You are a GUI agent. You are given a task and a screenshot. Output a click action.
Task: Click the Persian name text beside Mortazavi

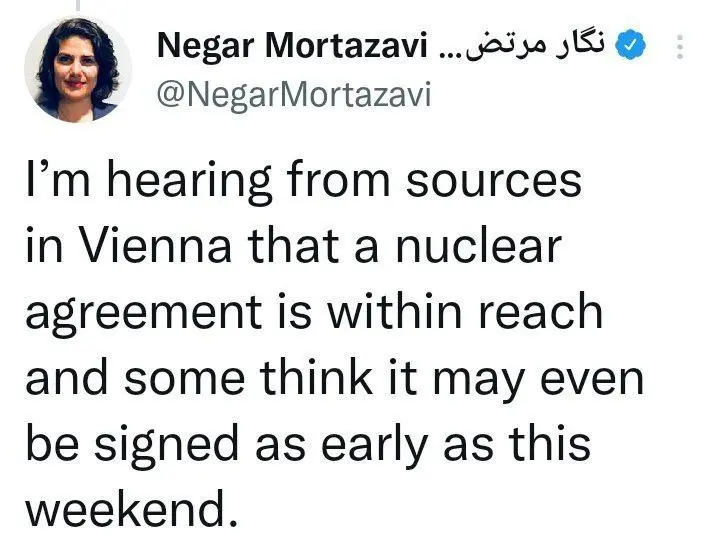[534, 45]
